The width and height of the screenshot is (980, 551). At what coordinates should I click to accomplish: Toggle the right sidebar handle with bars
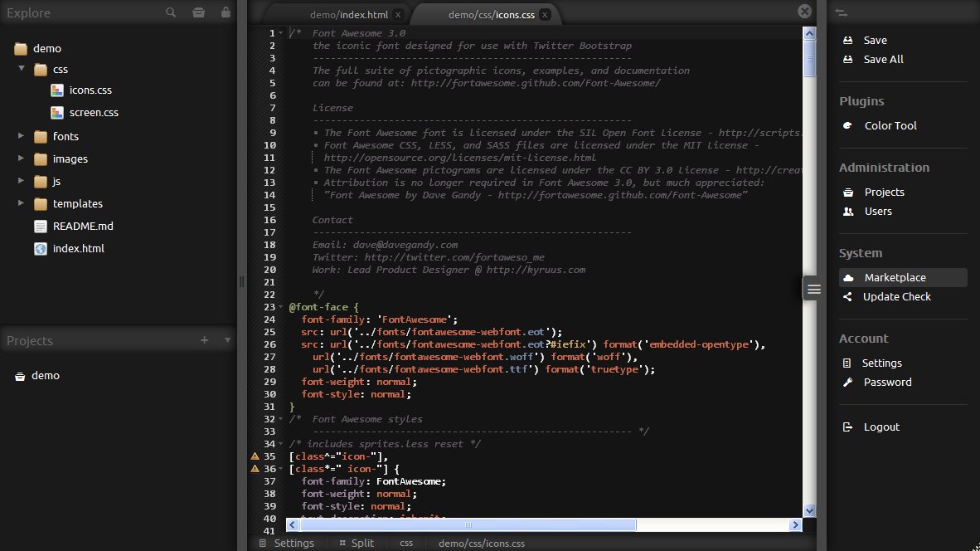813,289
